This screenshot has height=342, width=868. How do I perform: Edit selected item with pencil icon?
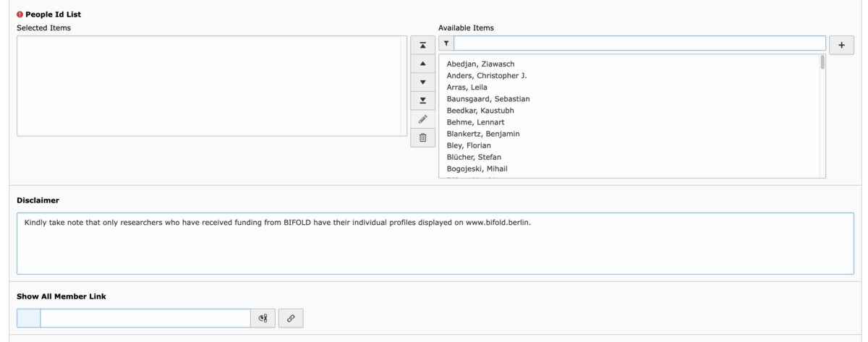point(422,119)
